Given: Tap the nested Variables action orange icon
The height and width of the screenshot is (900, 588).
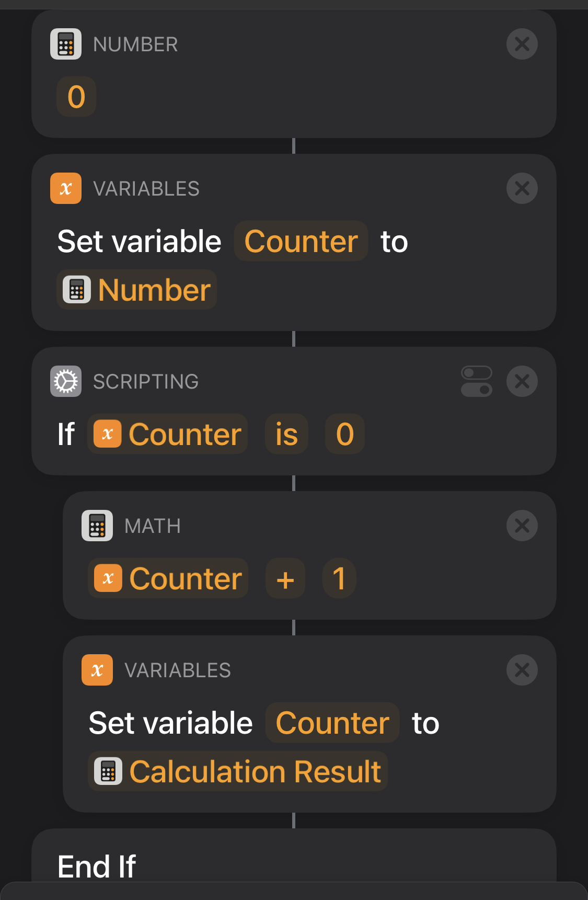Looking at the screenshot, I should click(x=97, y=670).
